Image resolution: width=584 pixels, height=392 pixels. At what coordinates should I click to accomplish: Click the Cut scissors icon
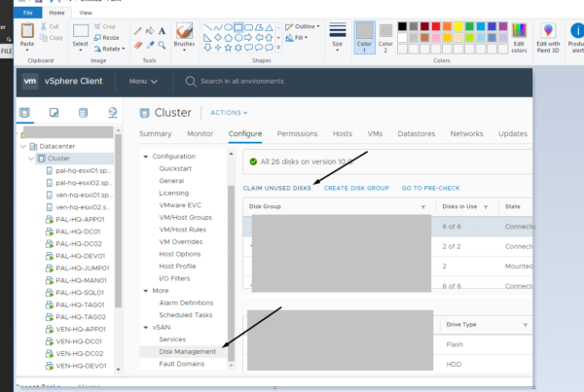(x=44, y=26)
